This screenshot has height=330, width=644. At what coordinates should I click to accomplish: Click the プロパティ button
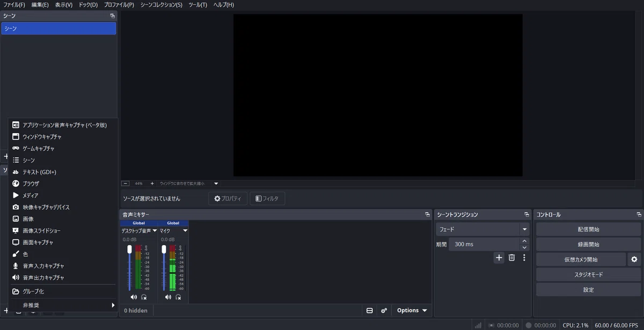(x=228, y=199)
